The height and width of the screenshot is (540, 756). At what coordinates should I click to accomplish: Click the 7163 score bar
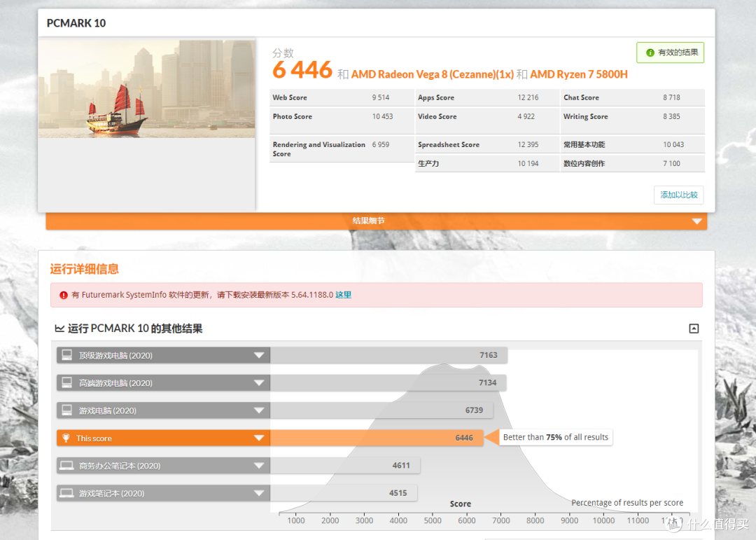coord(388,355)
